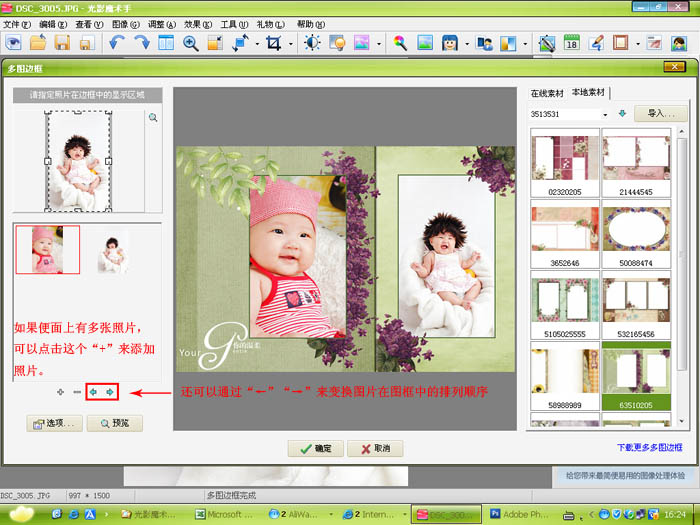Click the resize image icon

click(x=215, y=43)
